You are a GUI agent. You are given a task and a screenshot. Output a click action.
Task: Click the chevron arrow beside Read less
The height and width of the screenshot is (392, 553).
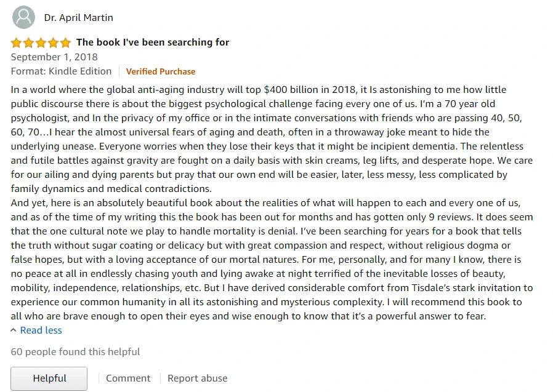pyautogui.click(x=14, y=330)
